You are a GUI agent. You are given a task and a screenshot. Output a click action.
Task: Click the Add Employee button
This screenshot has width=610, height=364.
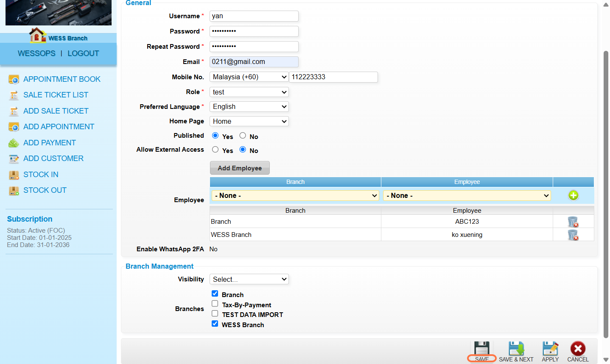240,168
